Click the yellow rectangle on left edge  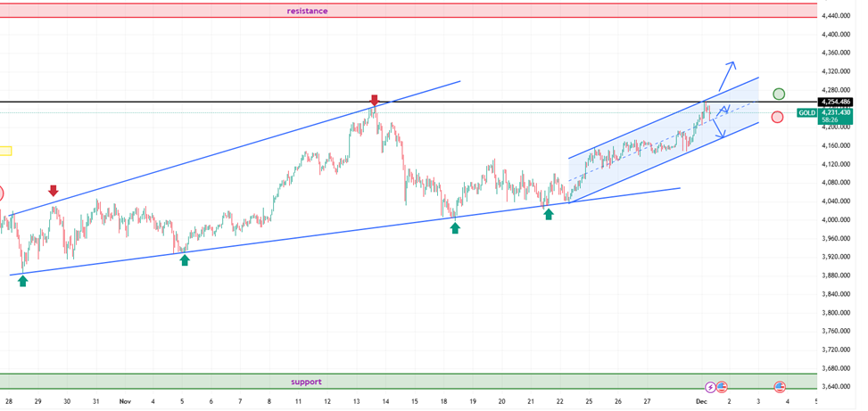tap(5, 151)
